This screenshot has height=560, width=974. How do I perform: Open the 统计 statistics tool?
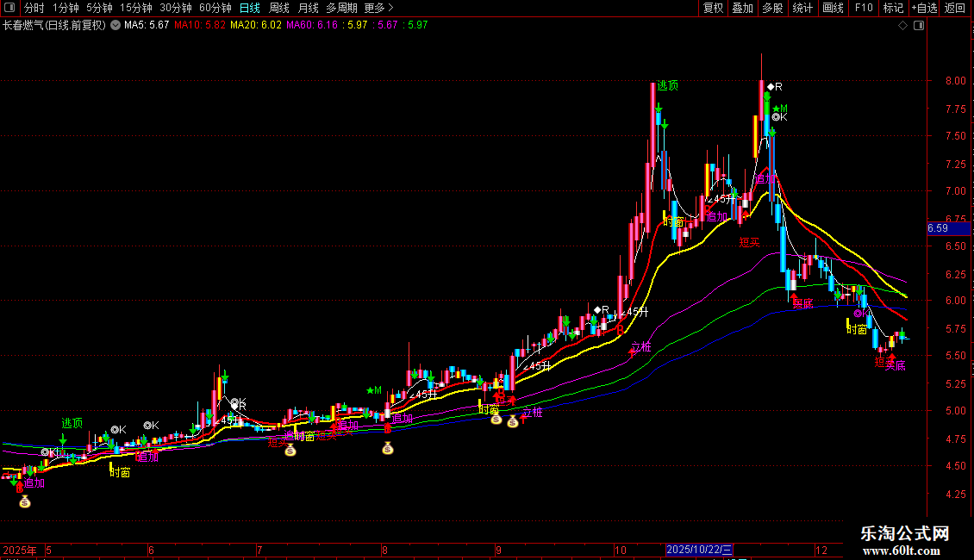pyautogui.click(x=802, y=8)
